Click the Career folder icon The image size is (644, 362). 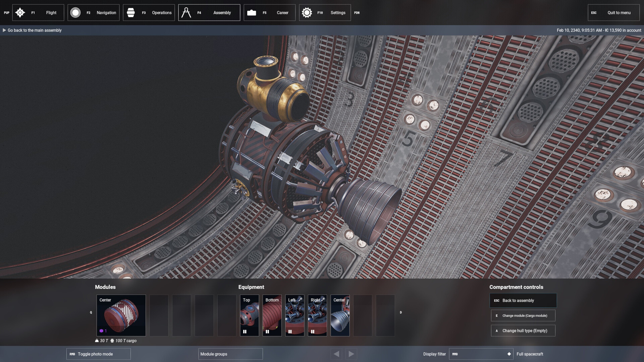pyautogui.click(x=252, y=12)
